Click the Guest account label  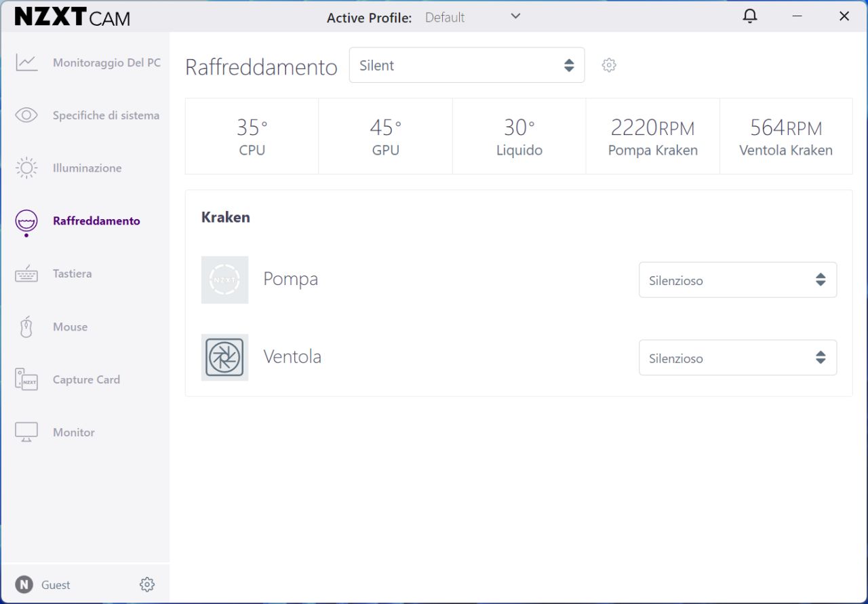click(x=56, y=585)
